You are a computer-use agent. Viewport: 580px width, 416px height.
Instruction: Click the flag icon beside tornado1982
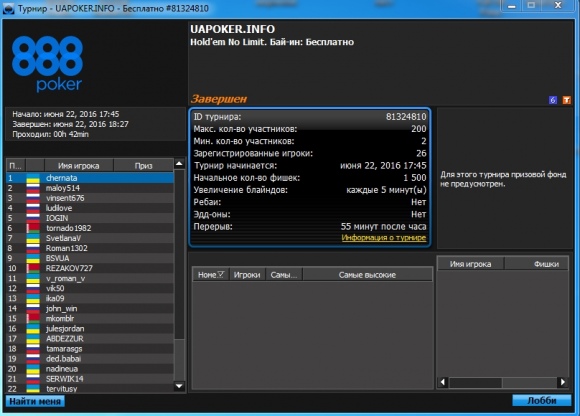coord(33,228)
